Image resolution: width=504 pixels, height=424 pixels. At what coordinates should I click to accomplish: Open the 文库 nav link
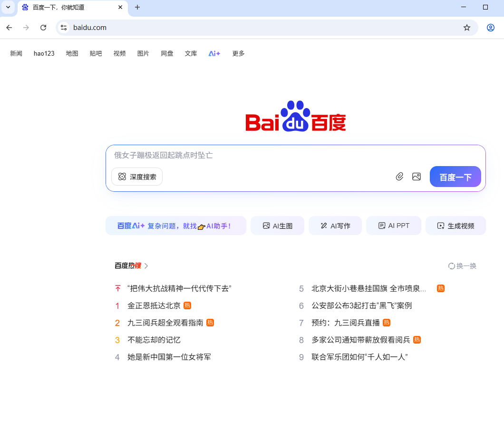coord(191,53)
